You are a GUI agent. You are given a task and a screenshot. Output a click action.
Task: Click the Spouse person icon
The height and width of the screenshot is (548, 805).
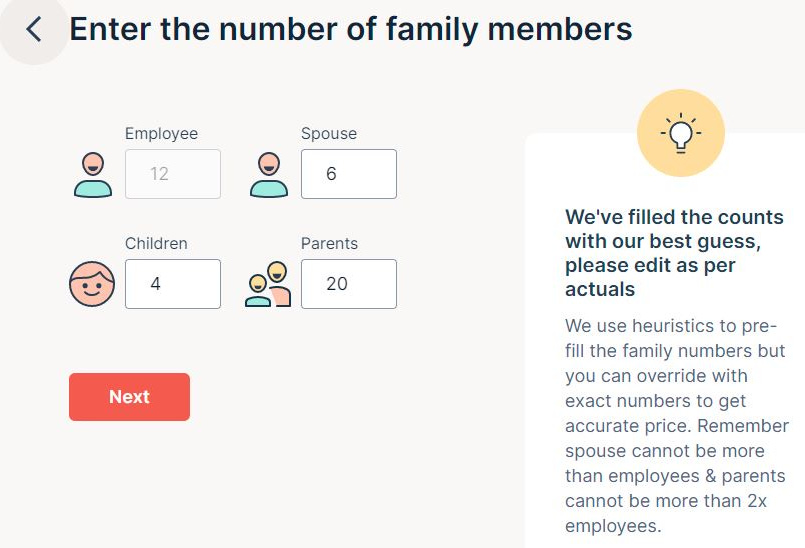(x=269, y=175)
